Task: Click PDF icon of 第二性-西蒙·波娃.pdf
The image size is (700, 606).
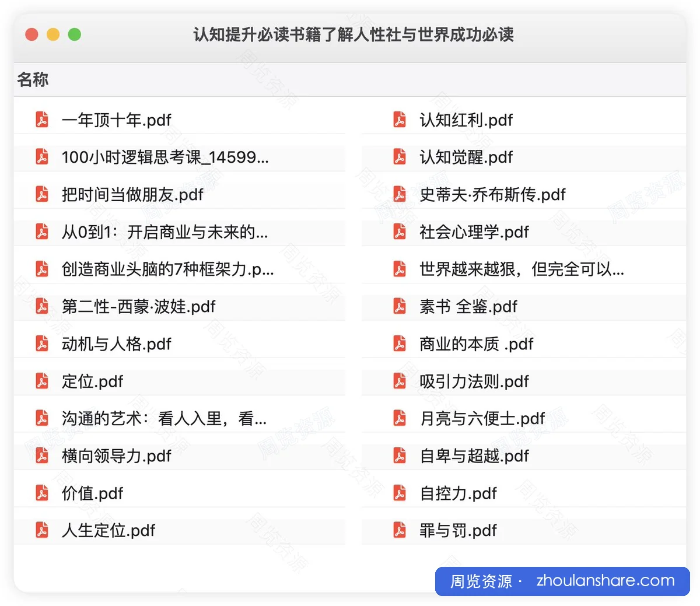Action: tap(42, 306)
